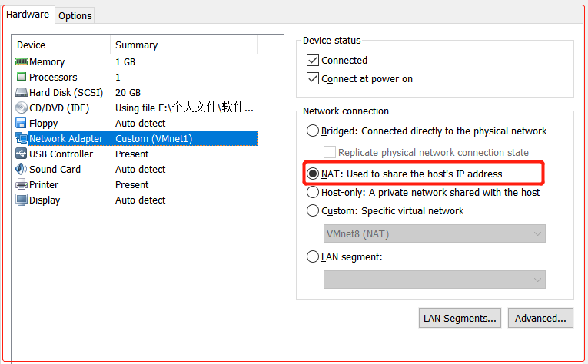
Task: Click the Summary column header
Action: [137, 45]
